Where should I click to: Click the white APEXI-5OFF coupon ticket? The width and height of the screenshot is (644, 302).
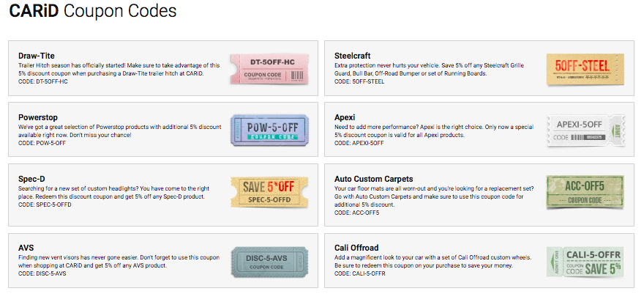[x=583, y=130]
